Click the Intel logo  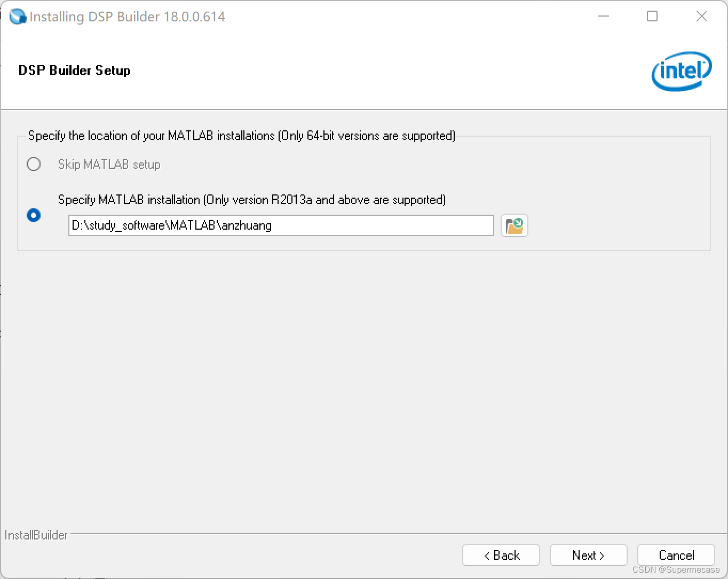tap(681, 71)
